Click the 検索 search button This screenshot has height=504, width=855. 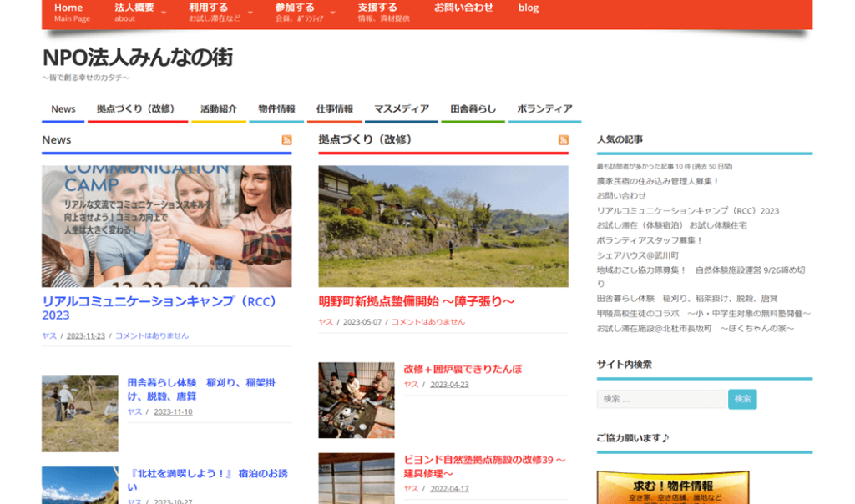pyautogui.click(x=742, y=399)
